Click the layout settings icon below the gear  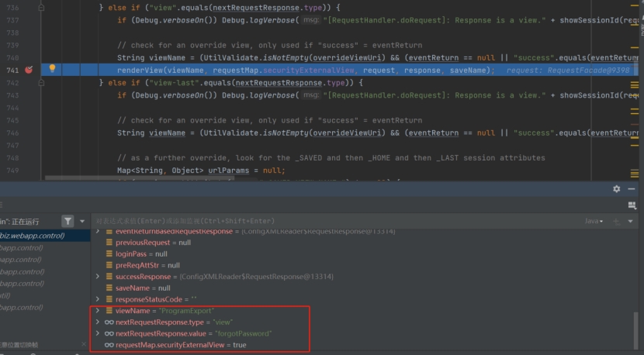[x=632, y=205]
